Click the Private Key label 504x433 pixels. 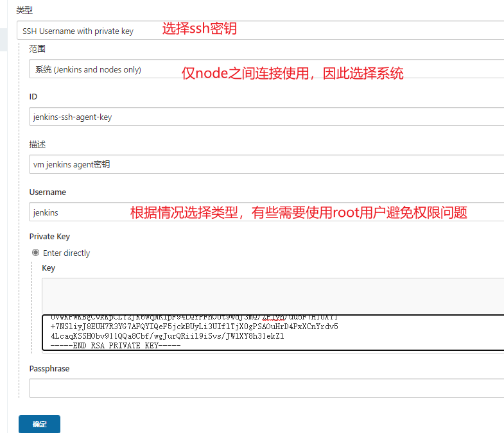(49, 237)
